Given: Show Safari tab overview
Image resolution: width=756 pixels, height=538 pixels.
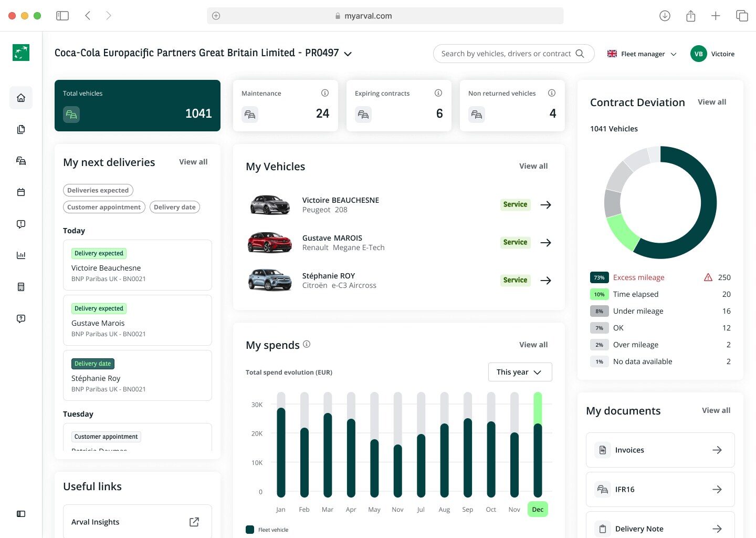Looking at the screenshot, I should [742, 16].
